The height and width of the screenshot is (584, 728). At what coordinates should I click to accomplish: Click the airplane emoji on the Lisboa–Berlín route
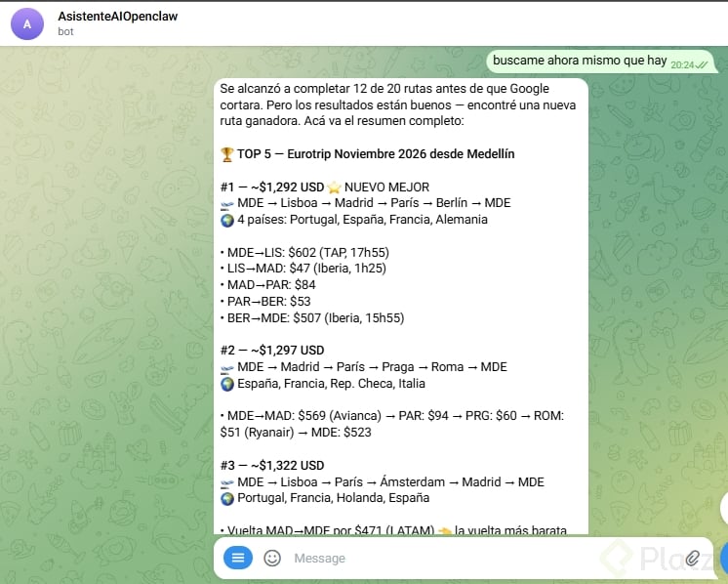[227, 204]
